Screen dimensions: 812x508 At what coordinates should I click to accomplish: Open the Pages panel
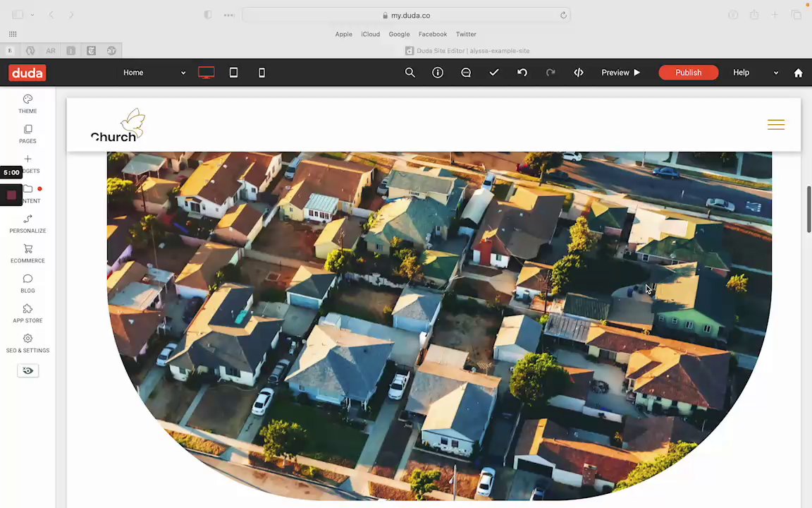pos(27,134)
